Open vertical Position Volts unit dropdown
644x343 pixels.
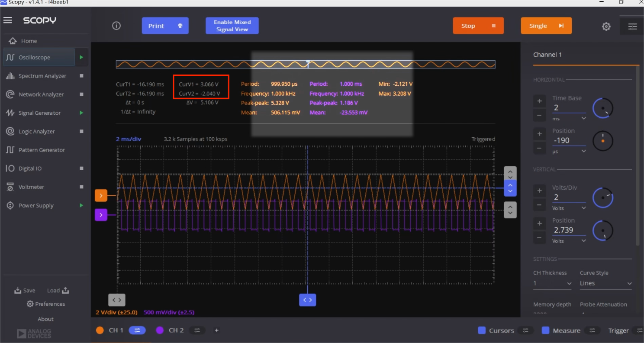[x=569, y=241]
